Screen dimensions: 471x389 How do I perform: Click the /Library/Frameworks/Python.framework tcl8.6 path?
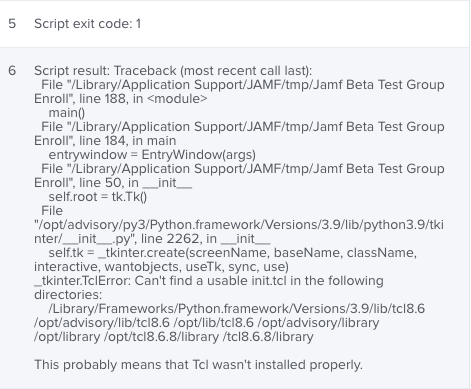click(x=237, y=309)
